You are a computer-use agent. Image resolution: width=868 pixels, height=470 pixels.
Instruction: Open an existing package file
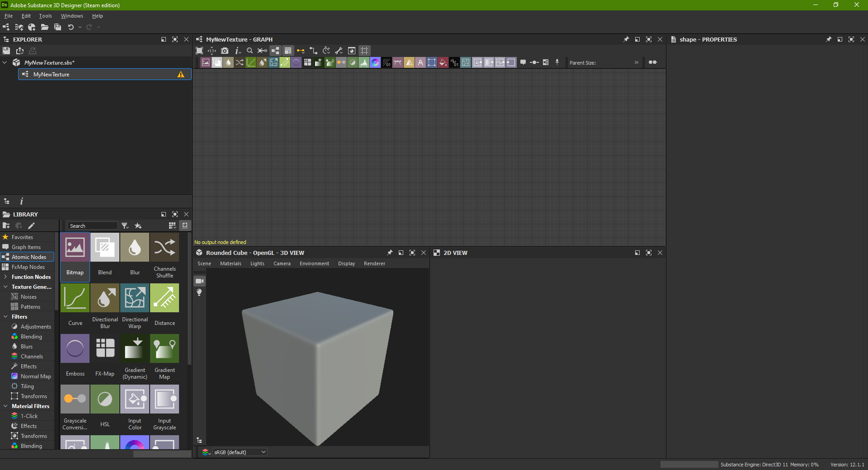[44, 27]
